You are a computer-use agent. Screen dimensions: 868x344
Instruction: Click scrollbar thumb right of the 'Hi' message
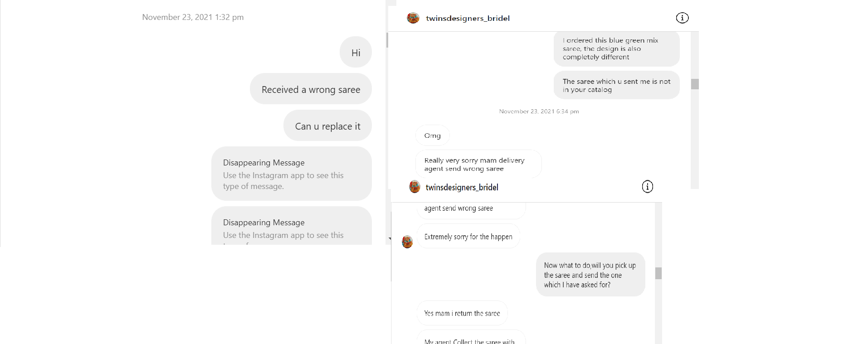[387, 40]
